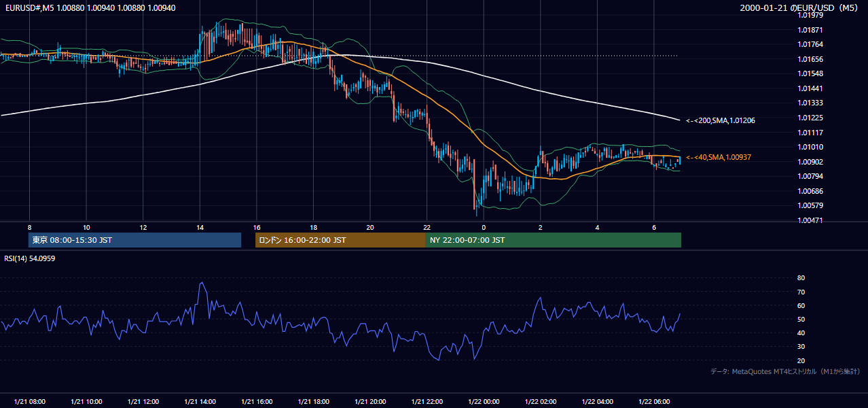Viewport: 868px width, 408px height.
Task: Click price axis value 1.00794
Action: click(810, 176)
